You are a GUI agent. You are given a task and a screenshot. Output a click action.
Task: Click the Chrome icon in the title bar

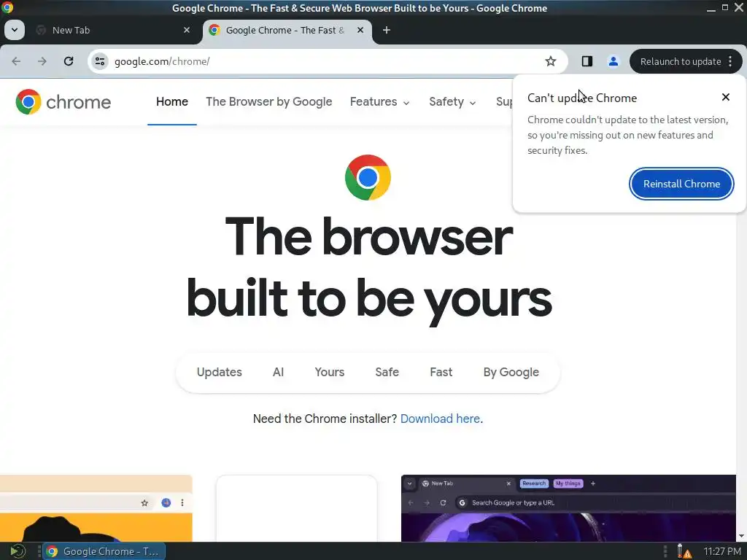[x=7, y=7]
